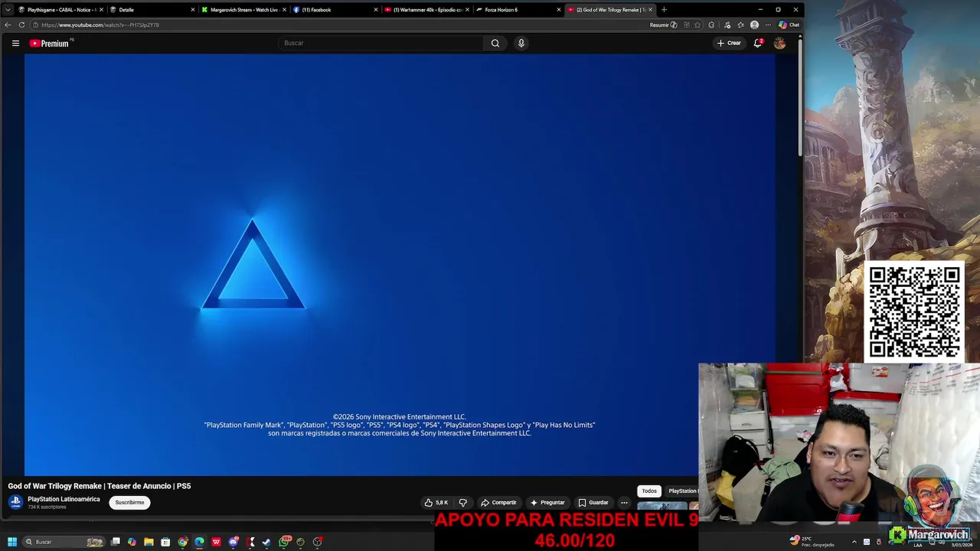Open Google Chrome from taskbar
This screenshot has width=980, height=551.
coord(182,542)
